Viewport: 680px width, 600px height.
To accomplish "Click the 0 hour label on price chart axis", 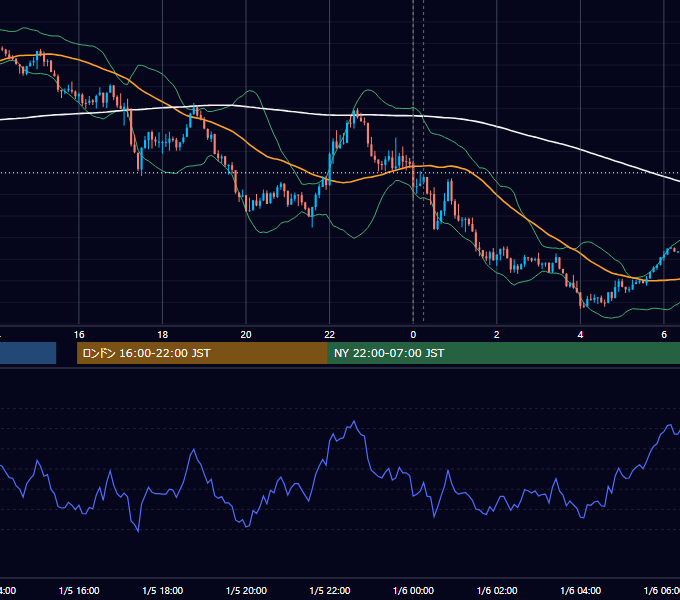I will coord(413,335).
